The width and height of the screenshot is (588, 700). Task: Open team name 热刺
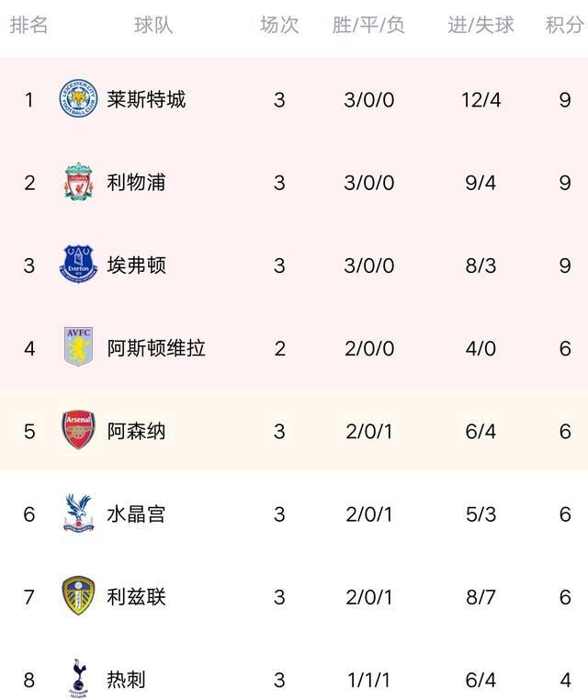[x=127, y=680]
